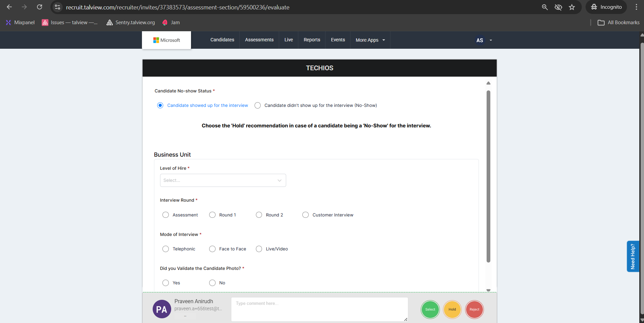The height and width of the screenshot is (323, 644).
Task: Click the URL in the address bar
Action: click(178, 7)
